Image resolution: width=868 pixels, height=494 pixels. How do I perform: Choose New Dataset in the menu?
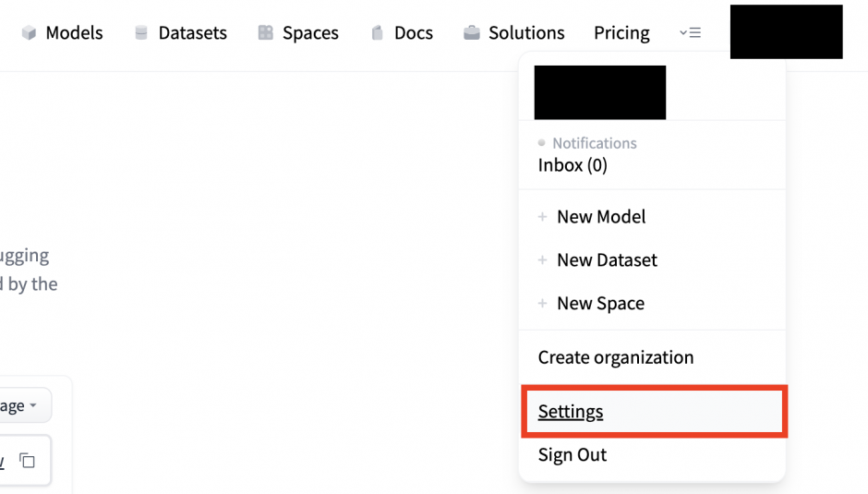tap(607, 260)
